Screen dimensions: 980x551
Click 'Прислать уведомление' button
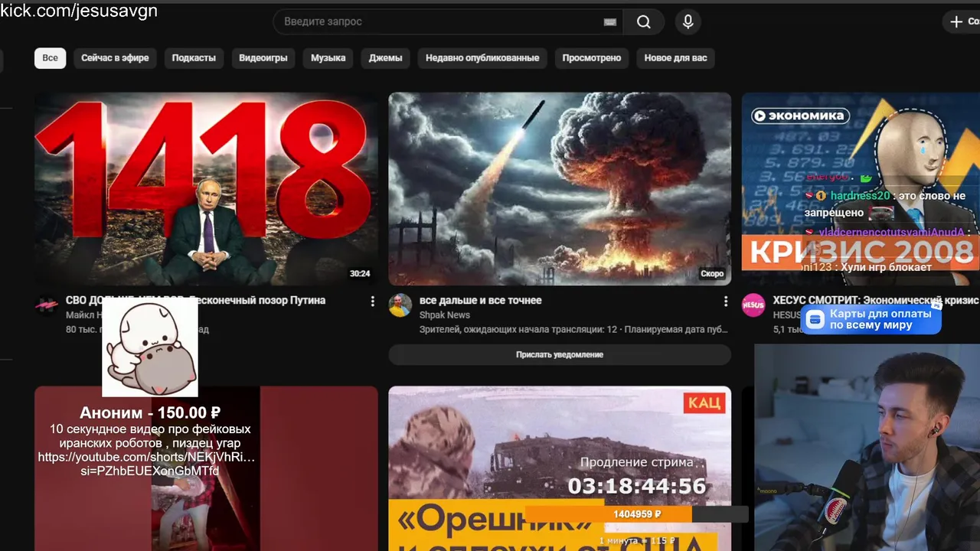560,355
